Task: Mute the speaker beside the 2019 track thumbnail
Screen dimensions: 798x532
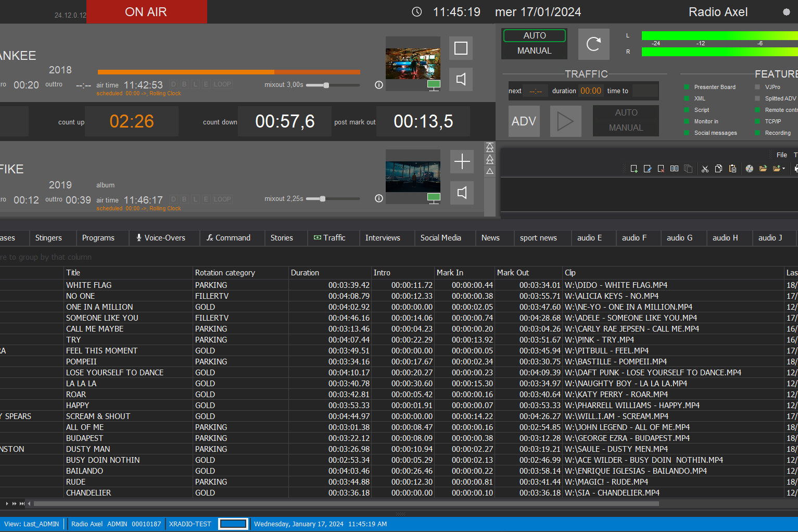Action: tap(461, 193)
